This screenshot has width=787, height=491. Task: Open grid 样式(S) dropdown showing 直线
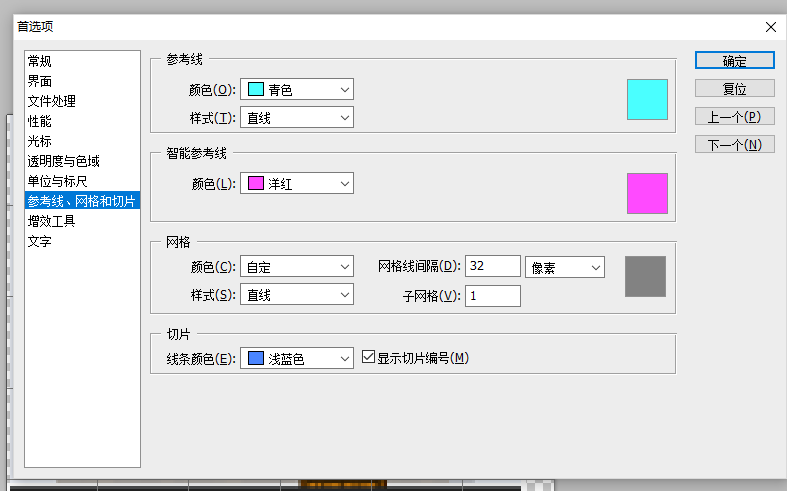point(297,295)
